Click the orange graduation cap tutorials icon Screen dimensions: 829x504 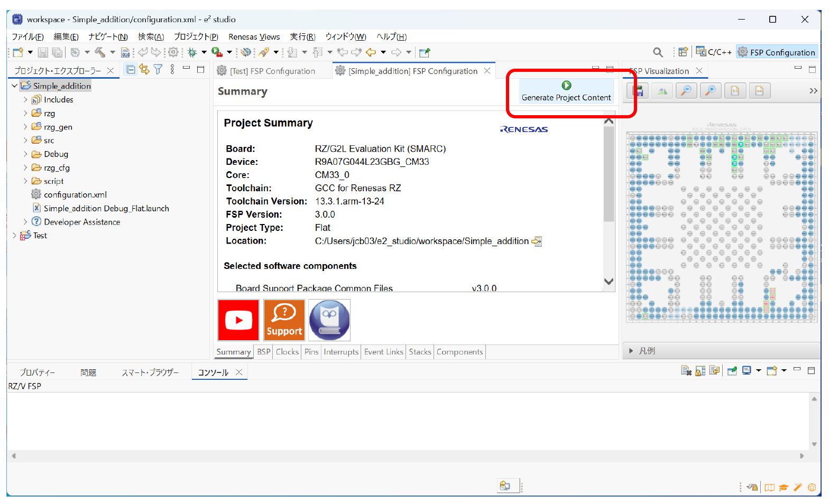(784, 487)
